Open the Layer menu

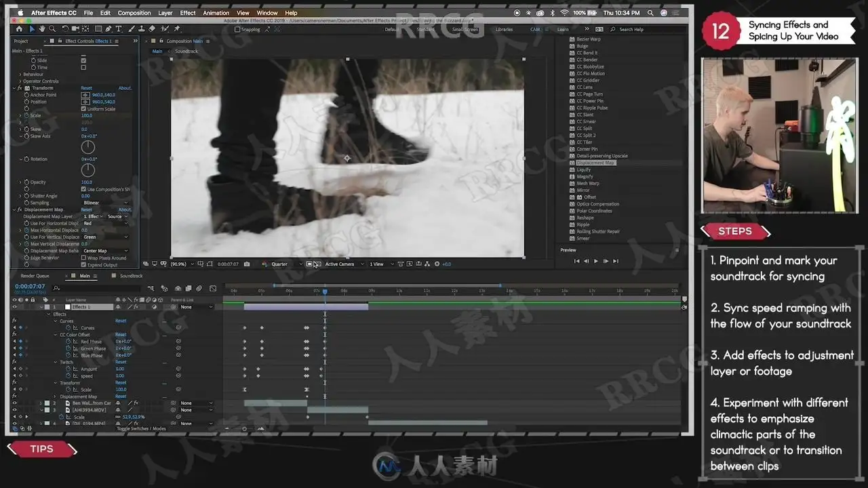[x=165, y=13]
